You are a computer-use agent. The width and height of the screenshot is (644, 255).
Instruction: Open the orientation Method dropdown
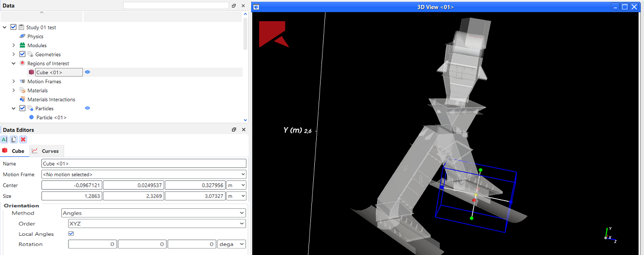pyautogui.click(x=153, y=213)
